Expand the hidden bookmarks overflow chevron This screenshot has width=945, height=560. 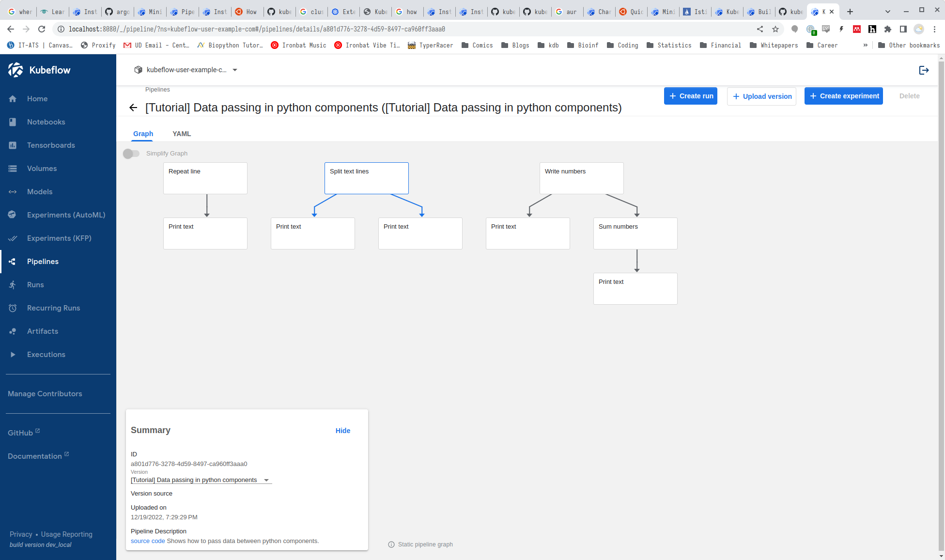866,45
